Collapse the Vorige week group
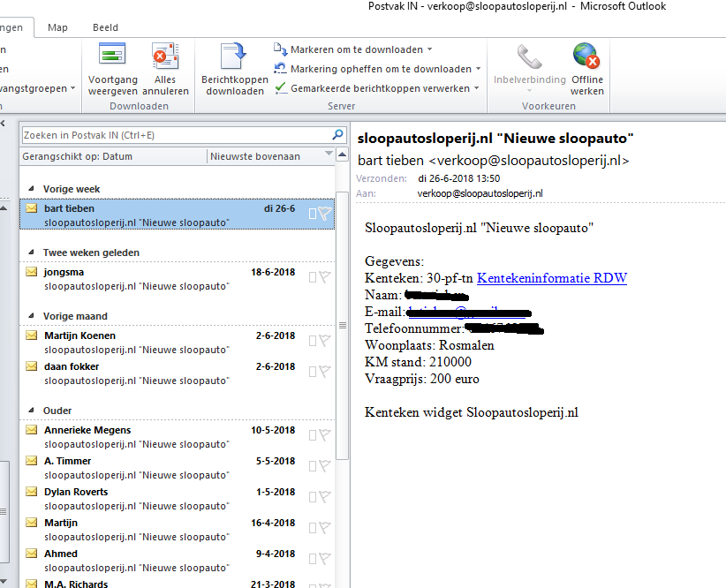 [x=32, y=188]
